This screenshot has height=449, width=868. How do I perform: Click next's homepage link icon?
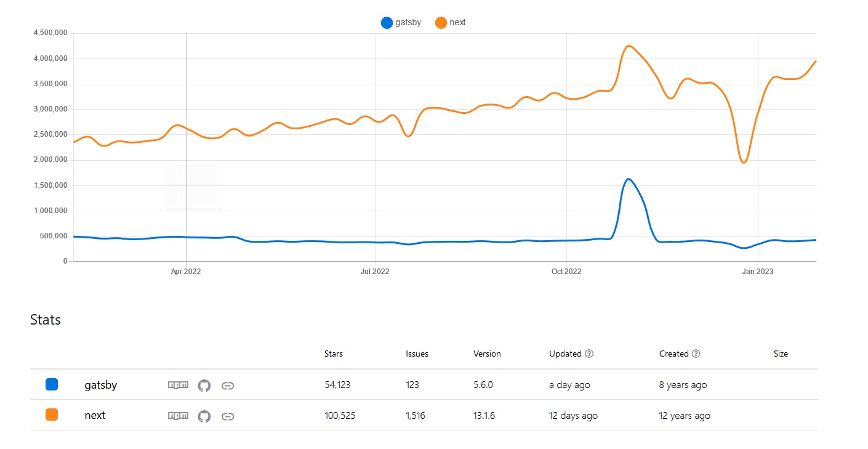click(228, 416)
